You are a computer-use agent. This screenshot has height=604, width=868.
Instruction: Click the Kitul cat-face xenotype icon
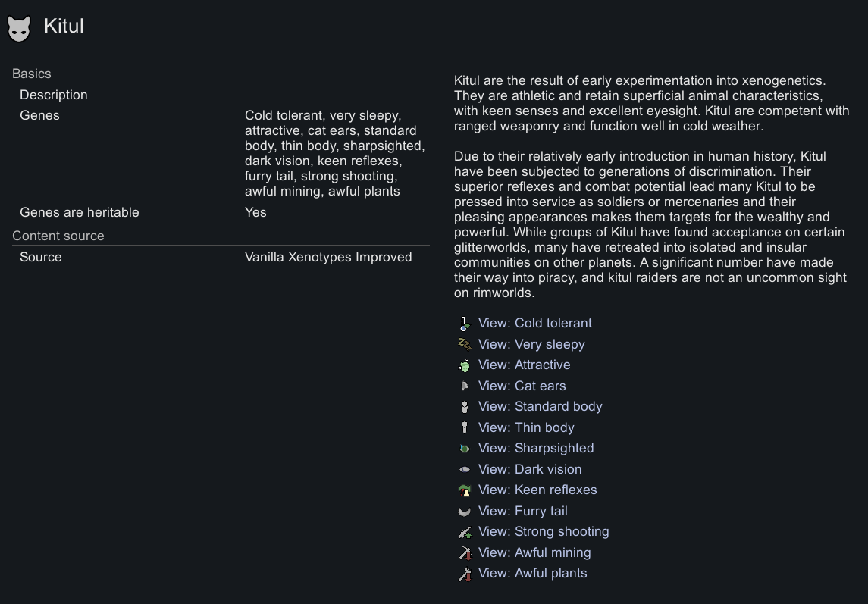coord(19,28)
